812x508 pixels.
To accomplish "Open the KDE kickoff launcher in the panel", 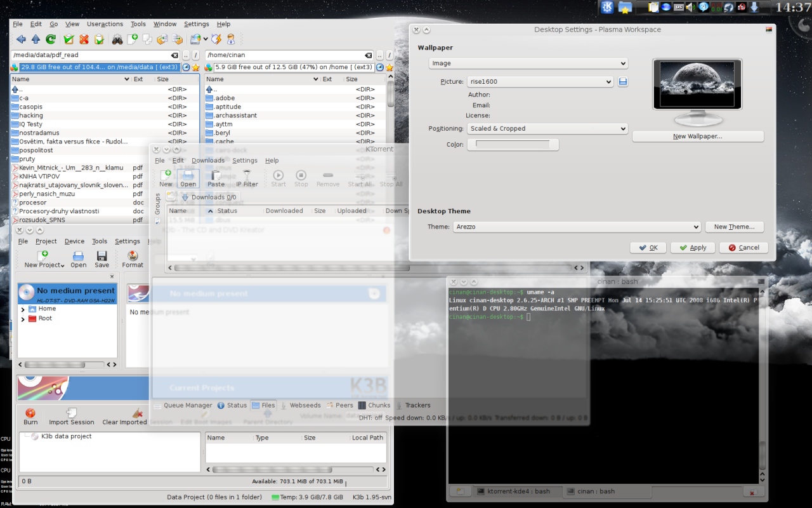I will pyautogui.click(x=608, y=8).
